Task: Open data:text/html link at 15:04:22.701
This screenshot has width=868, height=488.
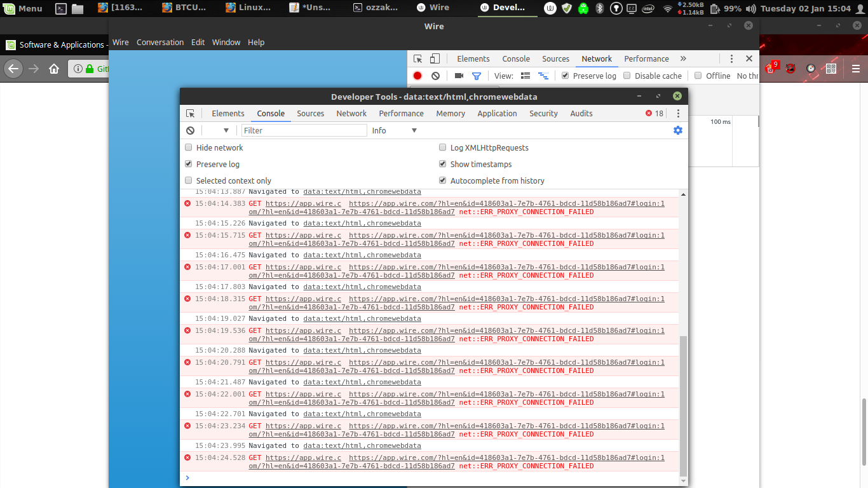Action: click(362, 414)
